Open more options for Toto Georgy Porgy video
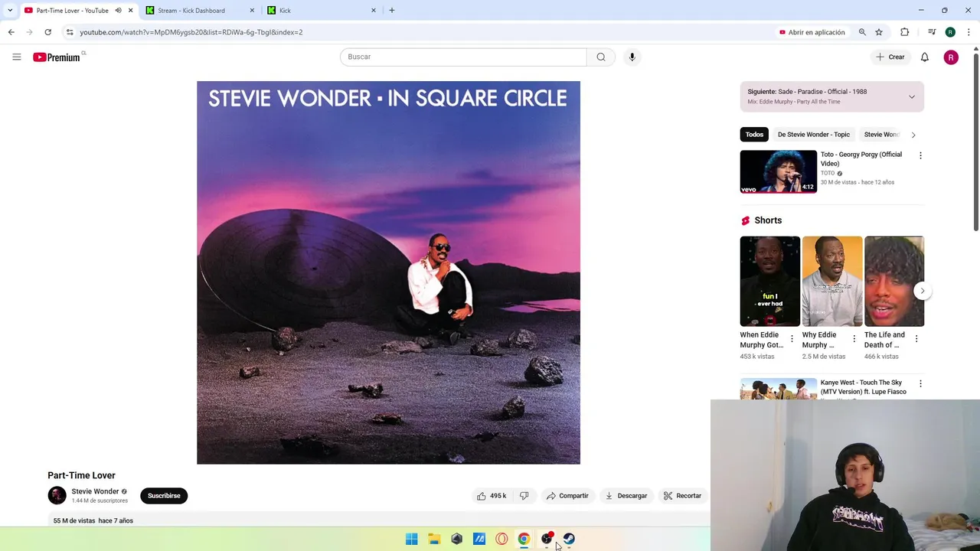980x551 pixels. click(920, 155)
